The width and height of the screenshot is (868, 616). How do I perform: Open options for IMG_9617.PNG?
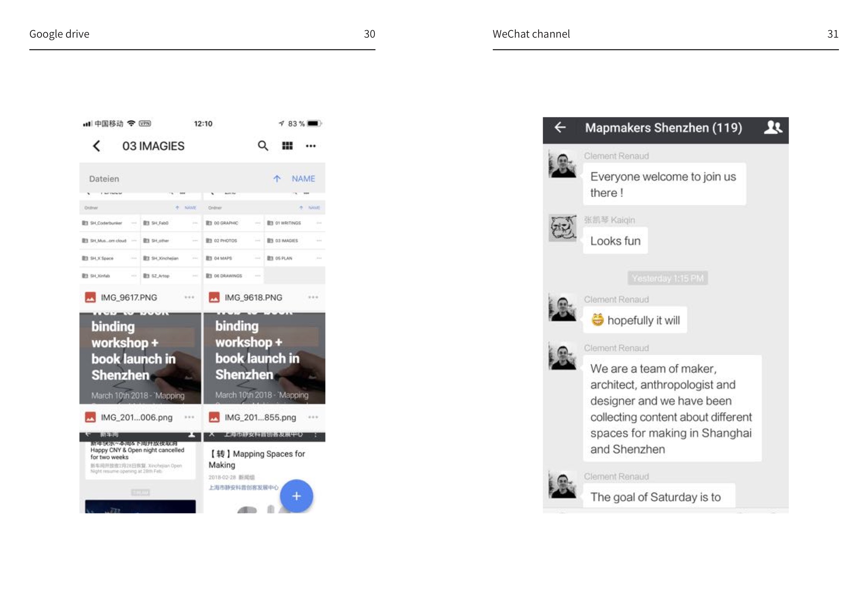click(x=189, y=297)
